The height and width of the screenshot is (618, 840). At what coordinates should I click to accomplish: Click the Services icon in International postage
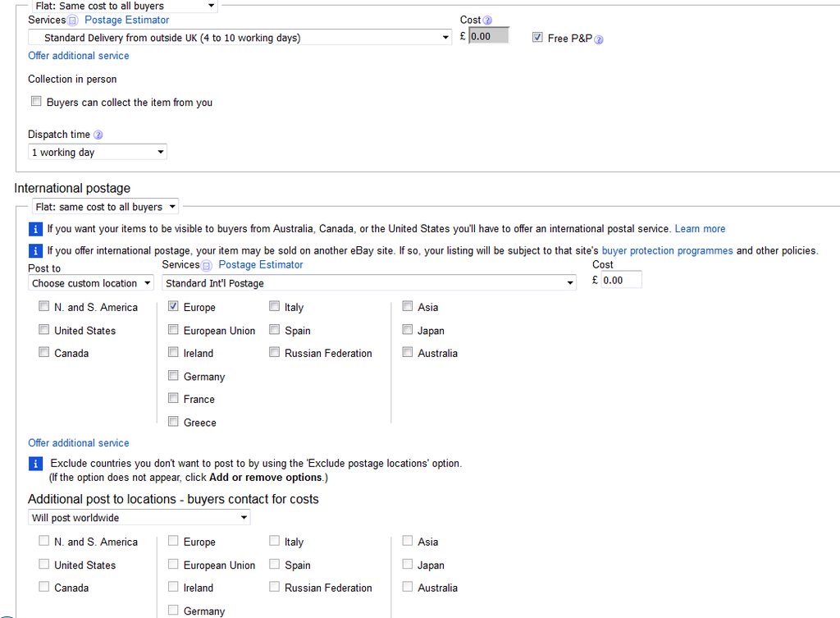pyautogui.click(x=207, y=266)
